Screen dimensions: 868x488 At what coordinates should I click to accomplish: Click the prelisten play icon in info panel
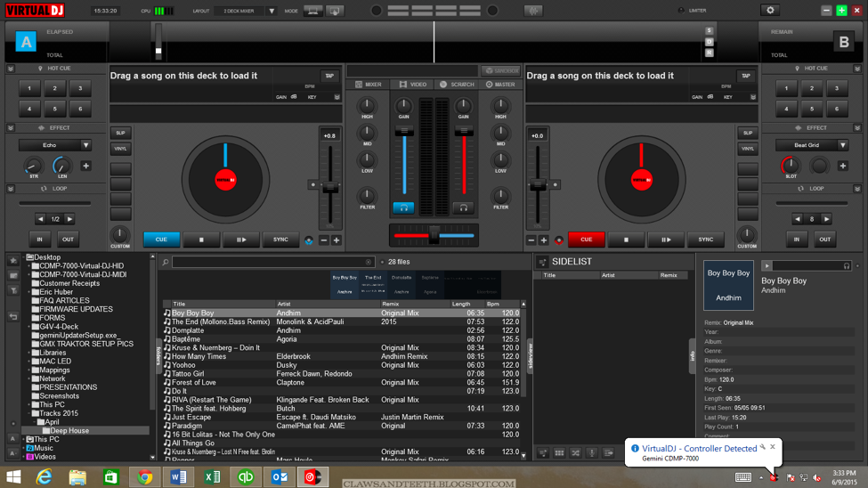point(767,265)
